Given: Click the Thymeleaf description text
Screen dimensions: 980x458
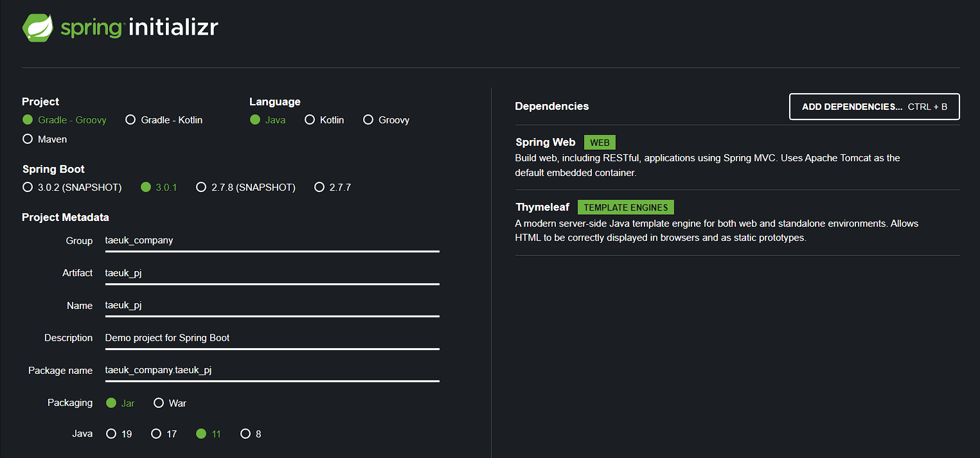Looking at the screenshot, I should pyautogui.click(x=717, y=231).
